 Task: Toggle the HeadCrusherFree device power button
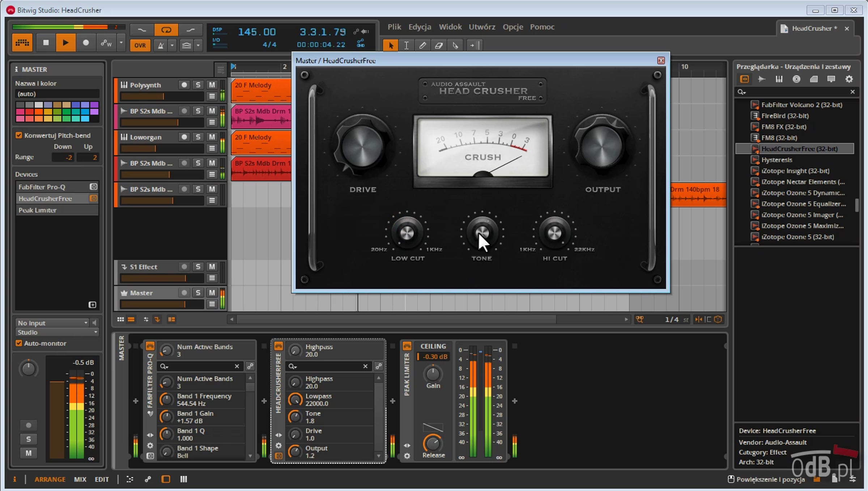click(278, 346)
